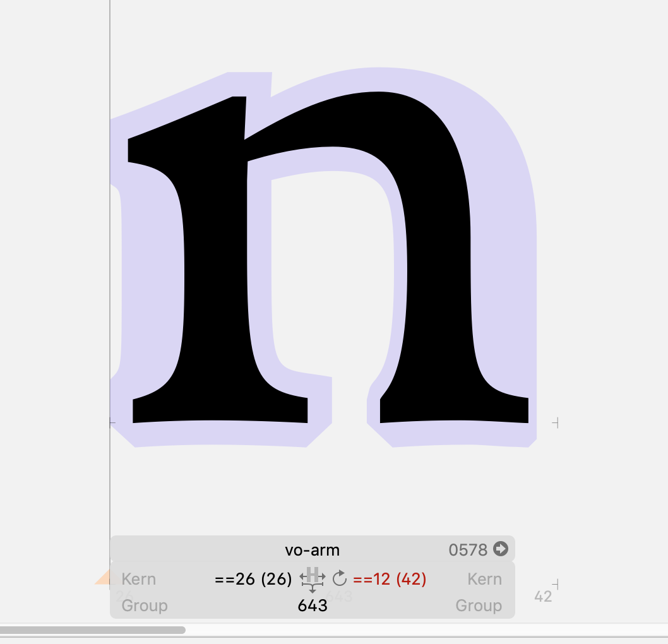
Task: Click the circular refresh metrics arrow icon
Action: pyautogui.click(x=340, y=578)
